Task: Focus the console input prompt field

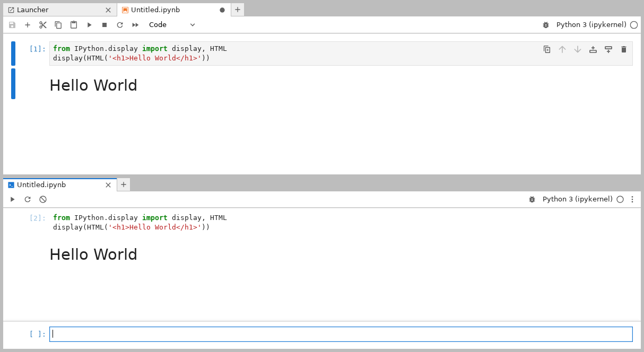Action: click(341, 334)
